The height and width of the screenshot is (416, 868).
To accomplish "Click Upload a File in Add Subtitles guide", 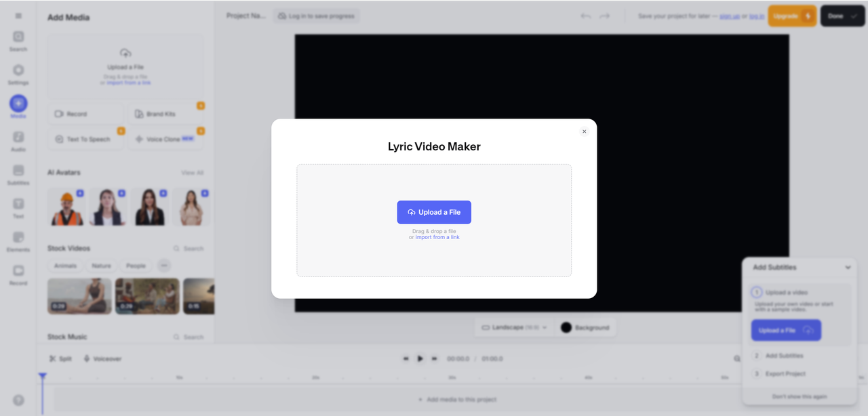I will 786,330.
